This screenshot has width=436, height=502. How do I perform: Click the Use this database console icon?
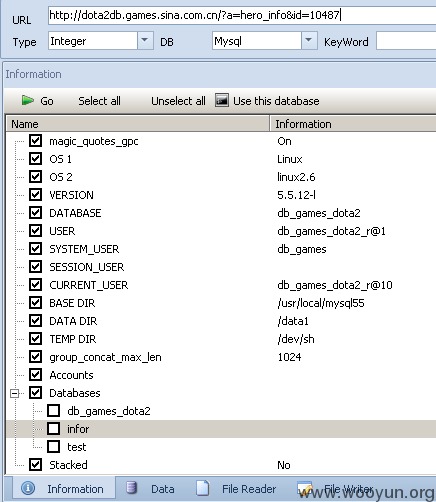point(222,100)
